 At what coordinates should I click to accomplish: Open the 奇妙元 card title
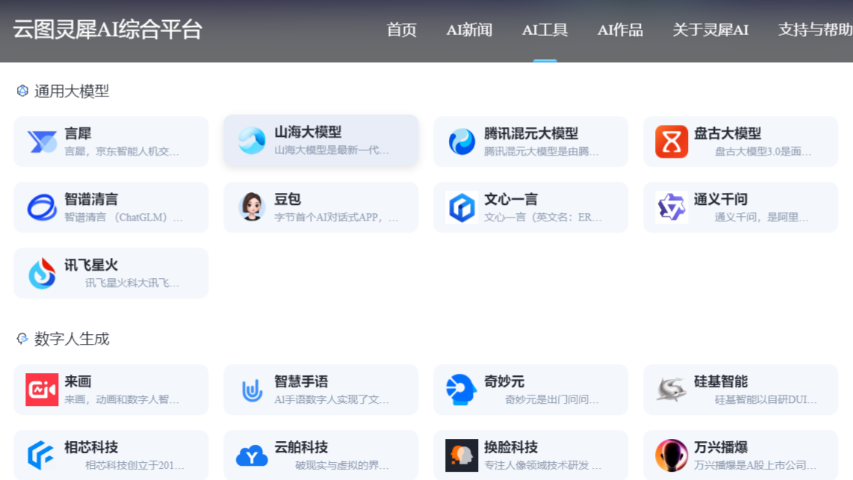(504, 381)
